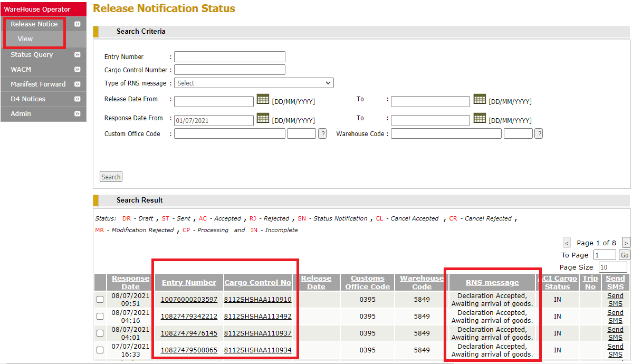Click Warehouse Code text field

pyautogui.click(x=446, y=133)
